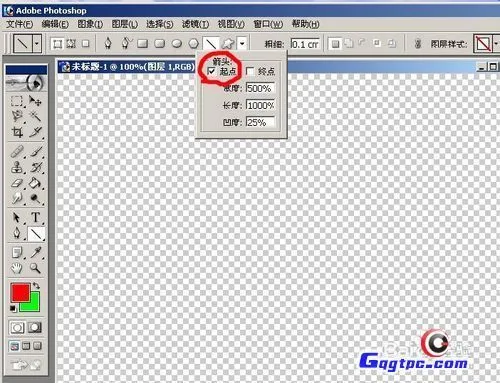Switch to Quick Mask mode

[35, 328]
